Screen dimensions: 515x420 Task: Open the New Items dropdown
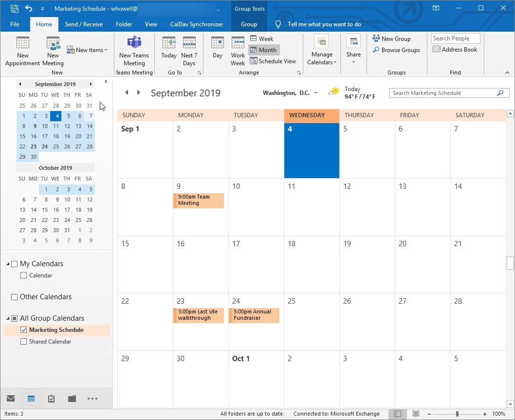pos(88,50)
